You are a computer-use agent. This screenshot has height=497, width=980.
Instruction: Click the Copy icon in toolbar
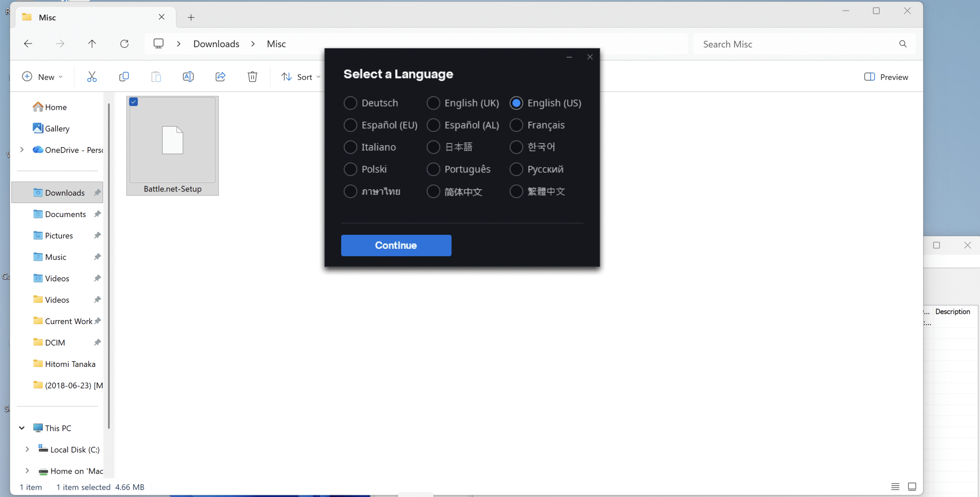pos(124,77)
